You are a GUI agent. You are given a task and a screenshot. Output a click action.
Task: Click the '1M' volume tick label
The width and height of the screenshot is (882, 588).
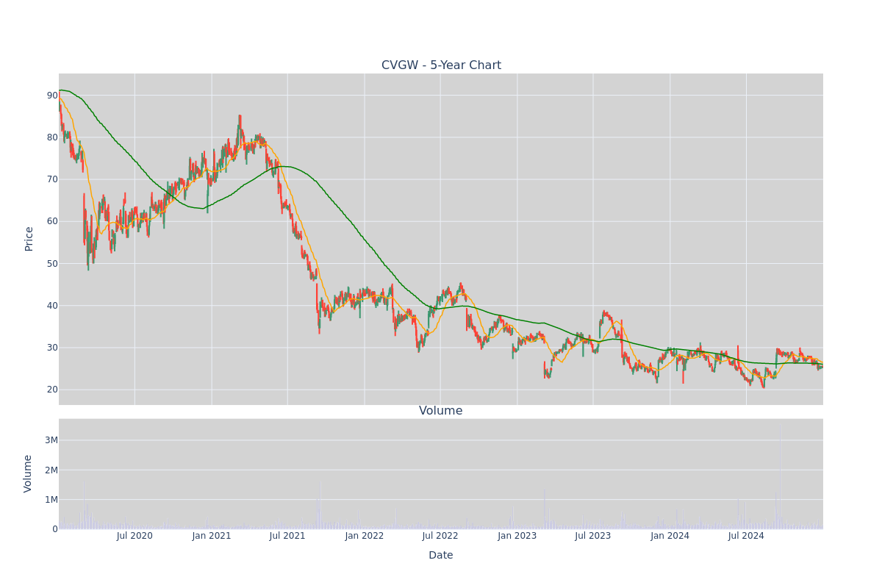51,500
